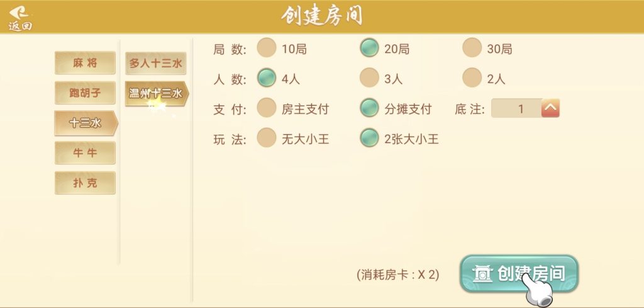Choose 温州十三水 sub-tab
Image resolution: width=644 pixels, height=308 pixels.
pos(155,94)
